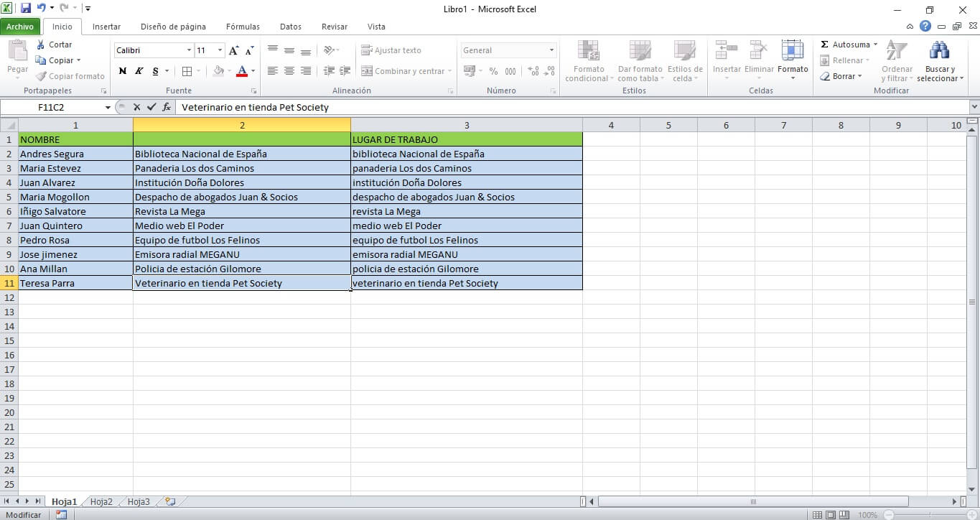Increase font size with the large A icon

coord(233,50)
